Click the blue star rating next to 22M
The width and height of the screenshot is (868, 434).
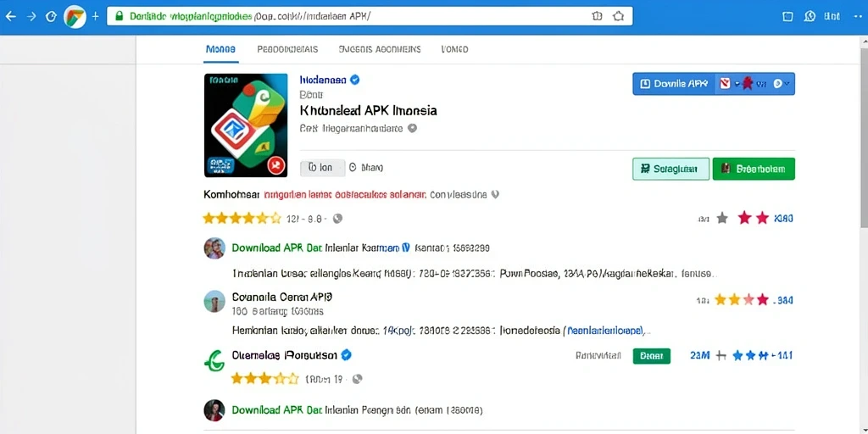(x=751, y=356)
